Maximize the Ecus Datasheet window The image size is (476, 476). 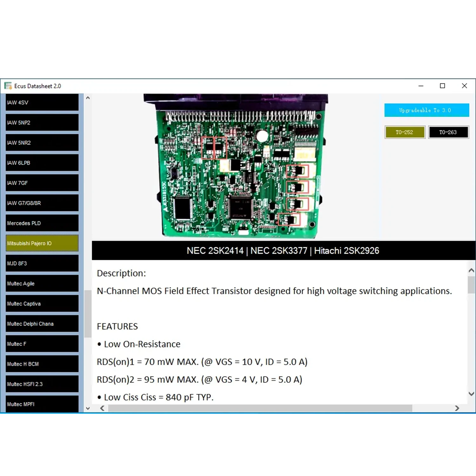(442, 86)
